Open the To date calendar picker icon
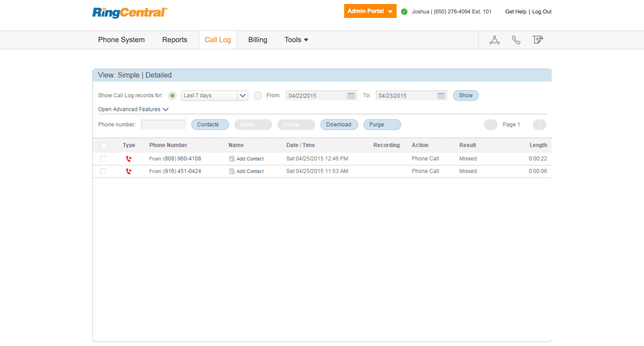This screenshot has height=346, width=644. point(441,96)
